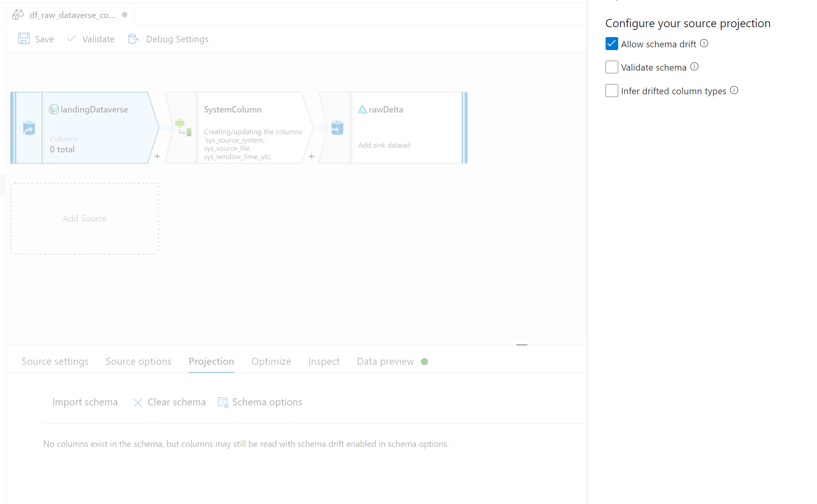Click the Save disk icon
Image resolution: width=817 pixels, height=504 pixels.
tap(24, 39)
